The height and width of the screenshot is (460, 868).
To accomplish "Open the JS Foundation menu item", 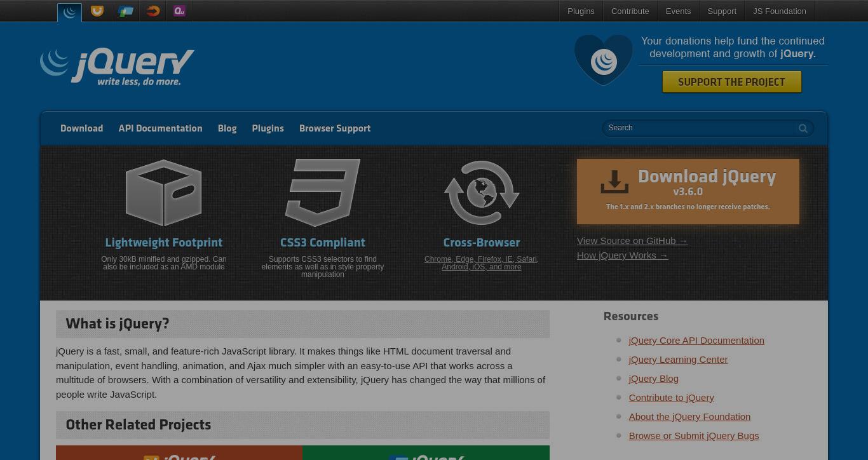I will click(x=780, y=11).
